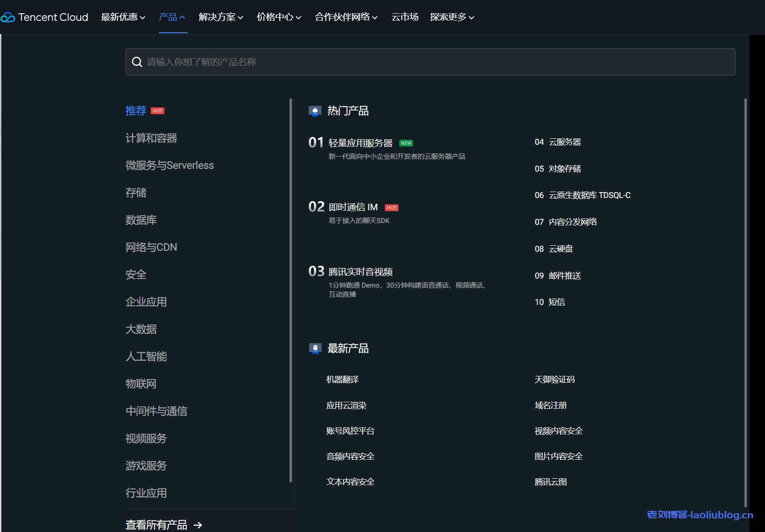Click the HOT badge beside 即时通信 IM
Image resolution: width=765 pixels, height=532 pixels.
point(392,208)
